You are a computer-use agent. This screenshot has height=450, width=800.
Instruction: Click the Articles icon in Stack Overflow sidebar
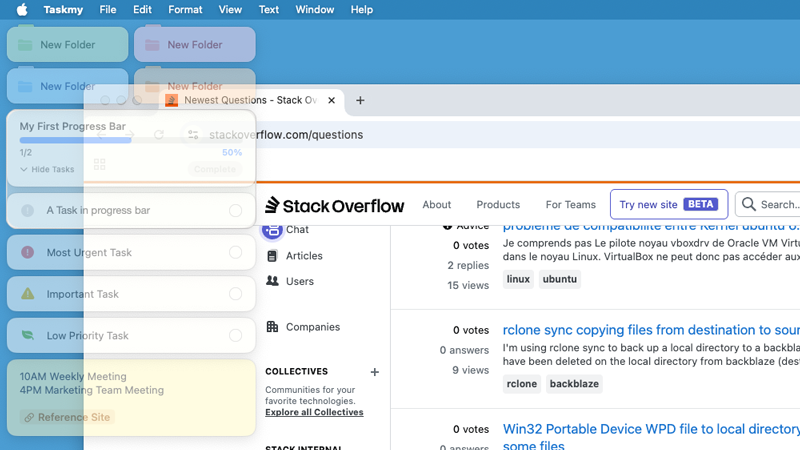click(272, 256)
